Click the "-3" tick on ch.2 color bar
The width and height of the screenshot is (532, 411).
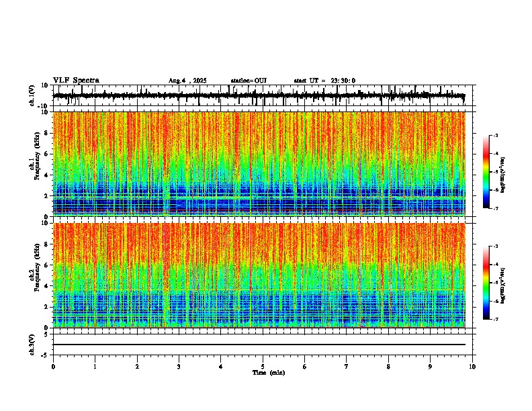[495, 246]
